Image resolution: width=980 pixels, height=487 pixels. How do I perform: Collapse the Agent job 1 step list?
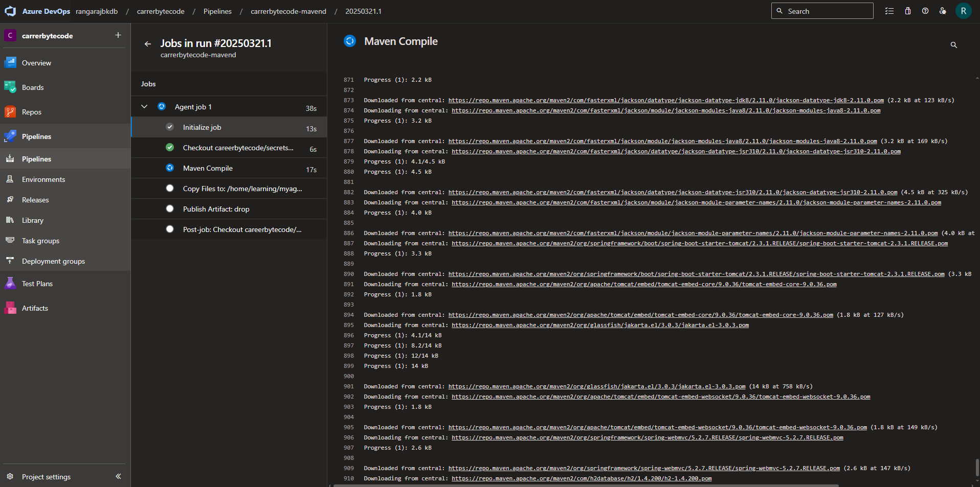(x=144, y=106)
